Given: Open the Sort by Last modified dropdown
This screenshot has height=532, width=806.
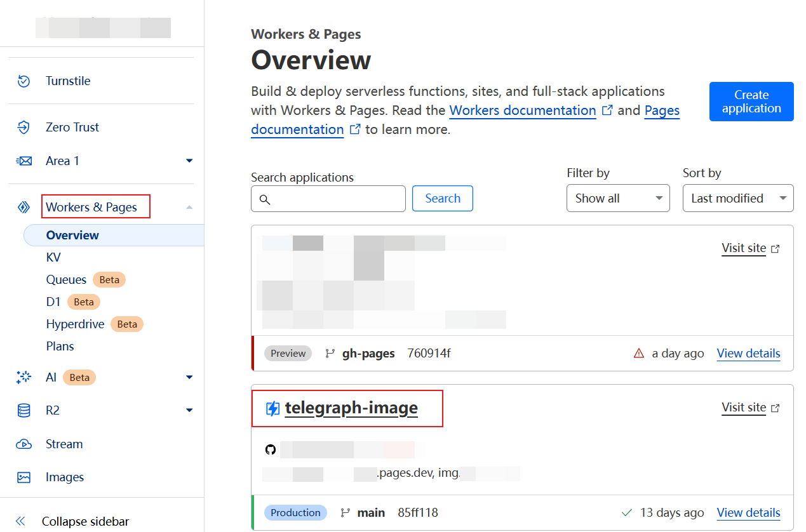Looking at the screenshot, I should click(x=737, y=199).
